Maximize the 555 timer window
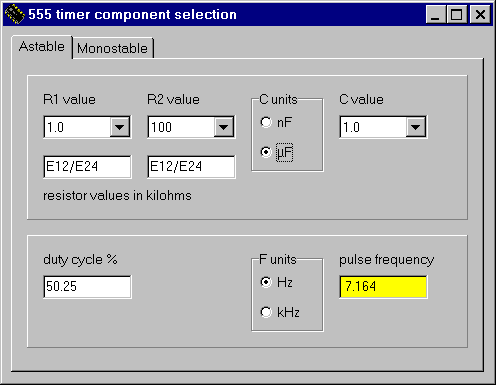 pyautogui.click(x=457, y=15)
